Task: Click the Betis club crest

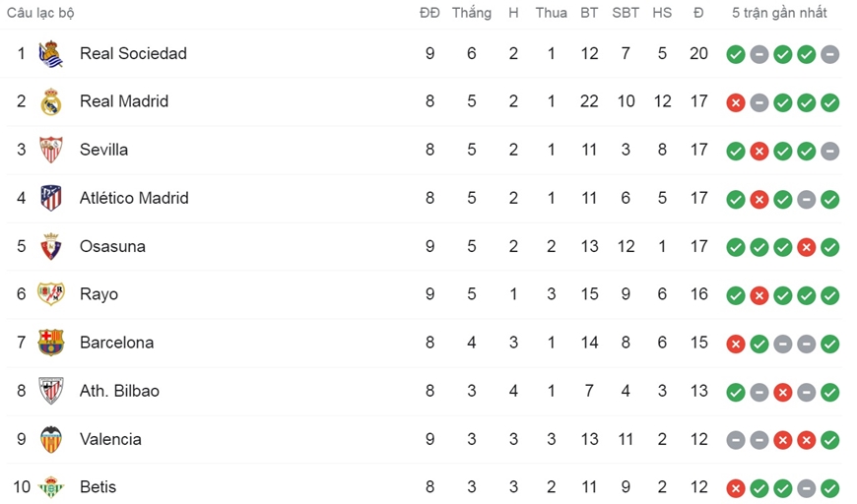Action: pyautogui.click(x=51, y=487)
